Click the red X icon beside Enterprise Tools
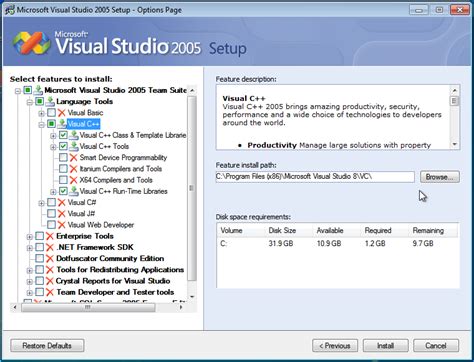Screen dimensions: 474x362 coord(50,236)
